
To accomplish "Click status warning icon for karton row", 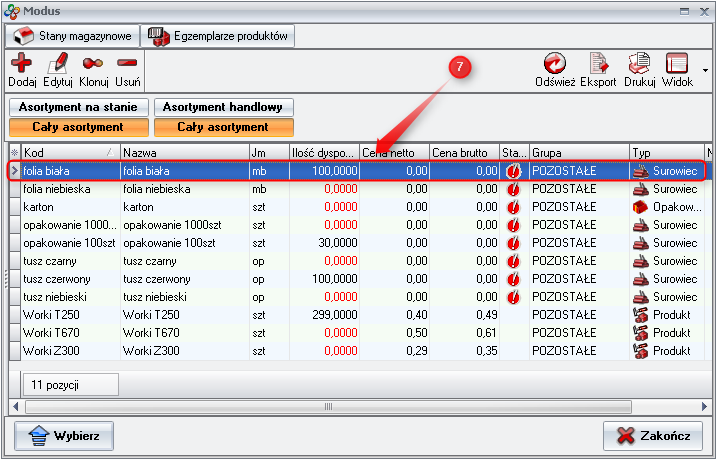I will click(514, 207).
